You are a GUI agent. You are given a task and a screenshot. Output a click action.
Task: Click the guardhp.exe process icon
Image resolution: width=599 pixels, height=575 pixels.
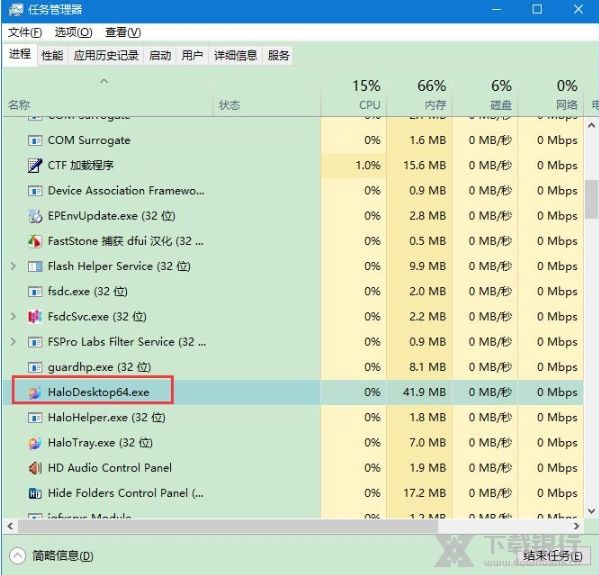click(35, 367)
